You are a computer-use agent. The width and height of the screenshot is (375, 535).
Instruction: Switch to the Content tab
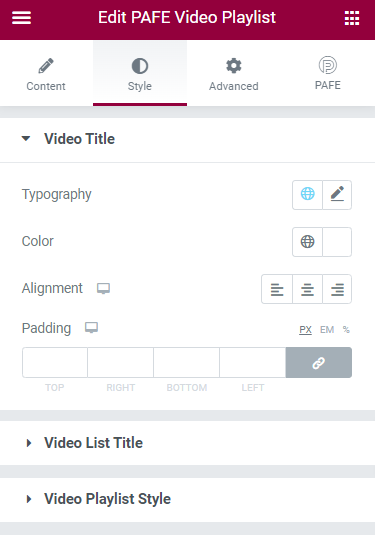tap(46, 73)
